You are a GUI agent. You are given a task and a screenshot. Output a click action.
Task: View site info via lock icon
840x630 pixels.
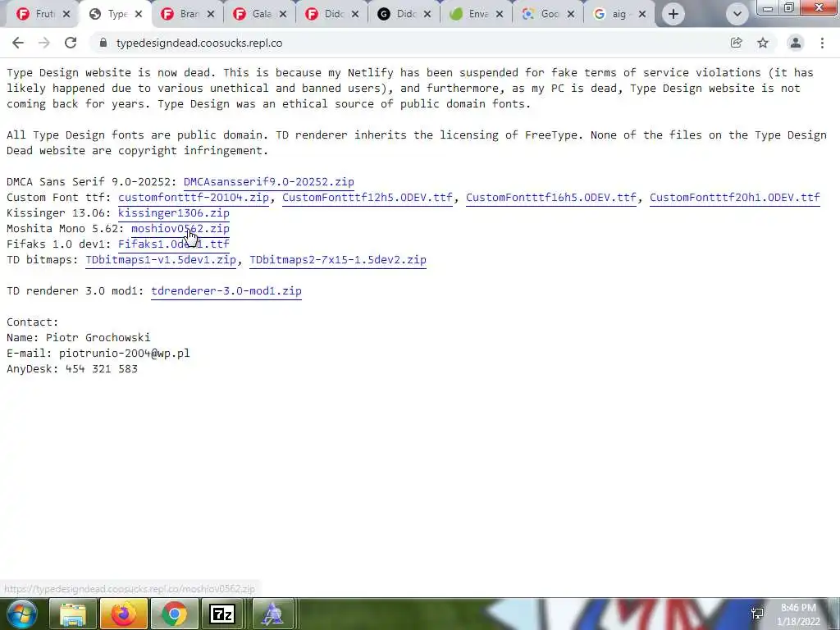[103, 43]
